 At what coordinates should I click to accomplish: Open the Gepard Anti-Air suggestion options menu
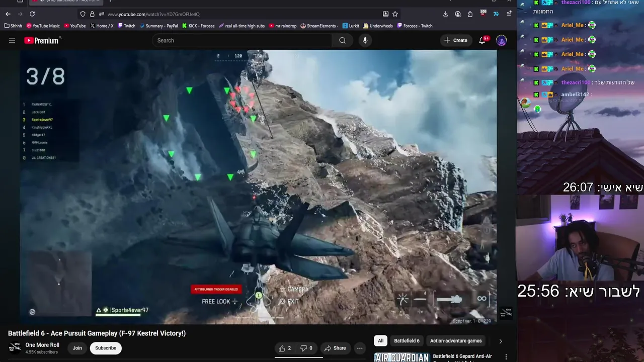tap(506, 357)
